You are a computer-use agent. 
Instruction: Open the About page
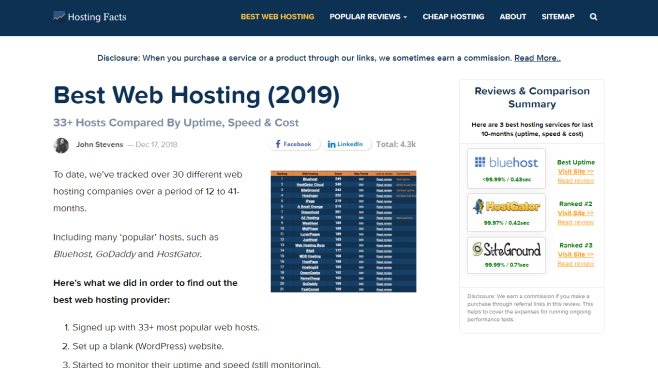pyautogui.click(x=512, y=17)
